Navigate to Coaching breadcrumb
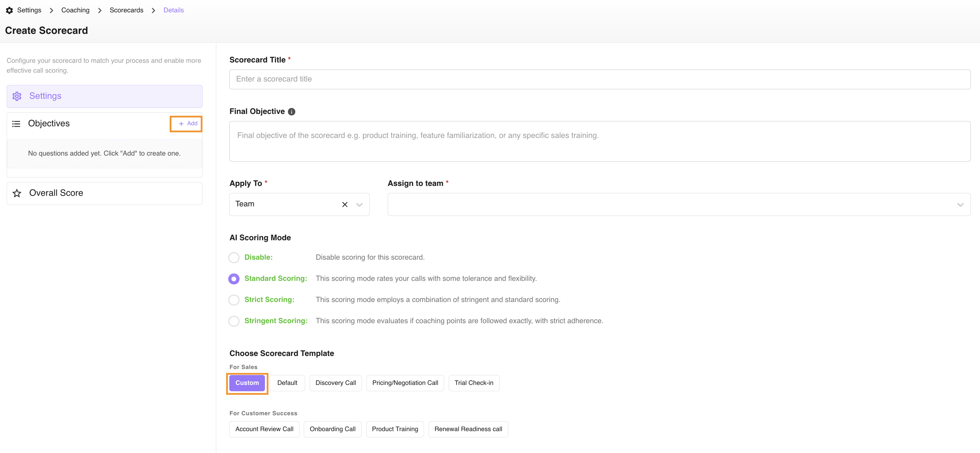This screenshot has width=980, height=453. coord(75,10)
